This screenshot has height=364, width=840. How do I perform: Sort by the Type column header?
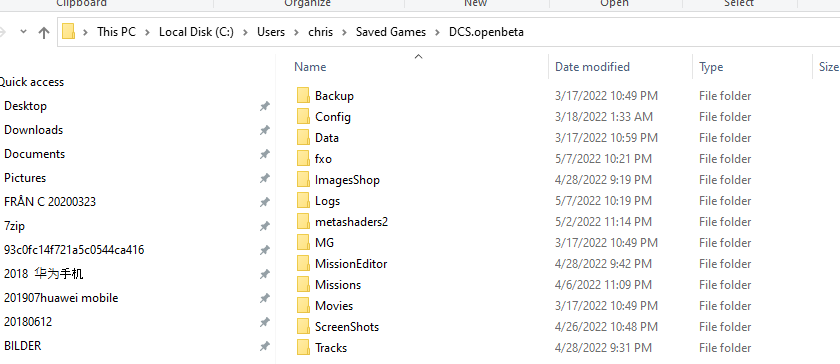click(x=711, y=67)
